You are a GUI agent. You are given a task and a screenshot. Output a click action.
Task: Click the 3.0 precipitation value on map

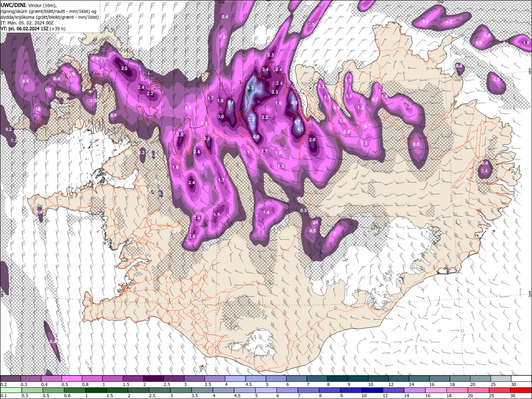pyautogui.click(x=221, y=117)
